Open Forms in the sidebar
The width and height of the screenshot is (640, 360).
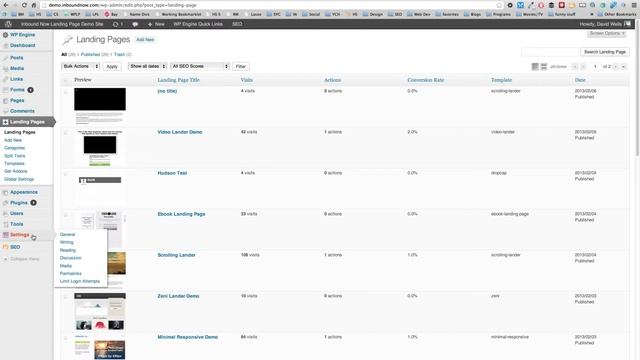[18, 90]
